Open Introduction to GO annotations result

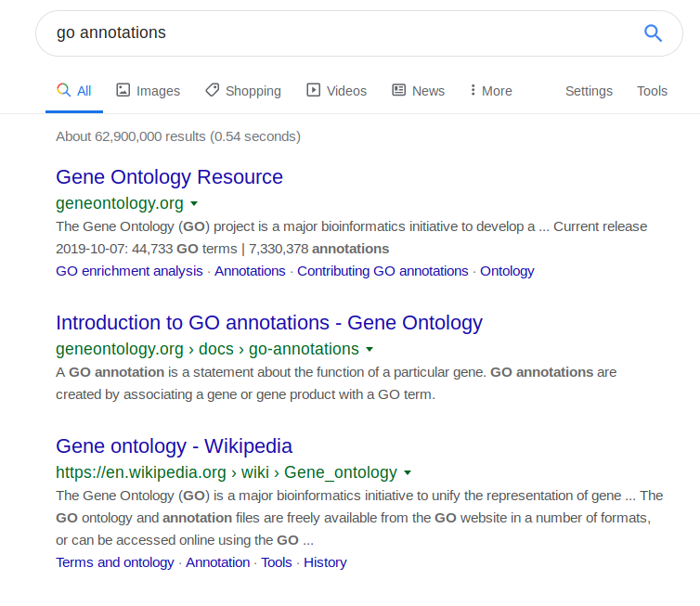click(x=268, y=323)
